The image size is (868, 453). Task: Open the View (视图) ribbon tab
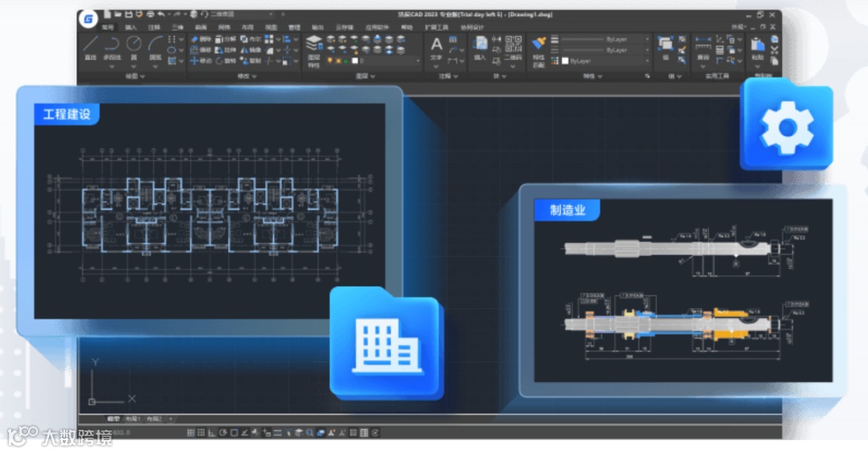click(x=271, y=27)
